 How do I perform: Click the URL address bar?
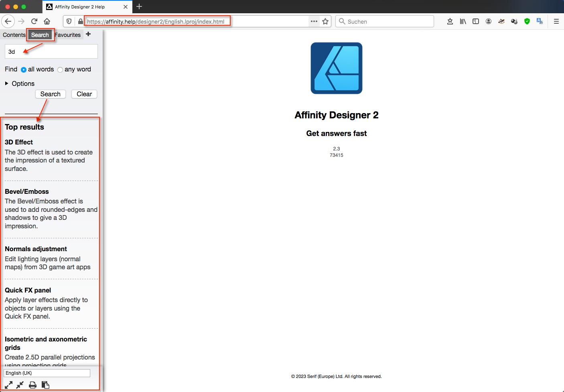[197, 21]
